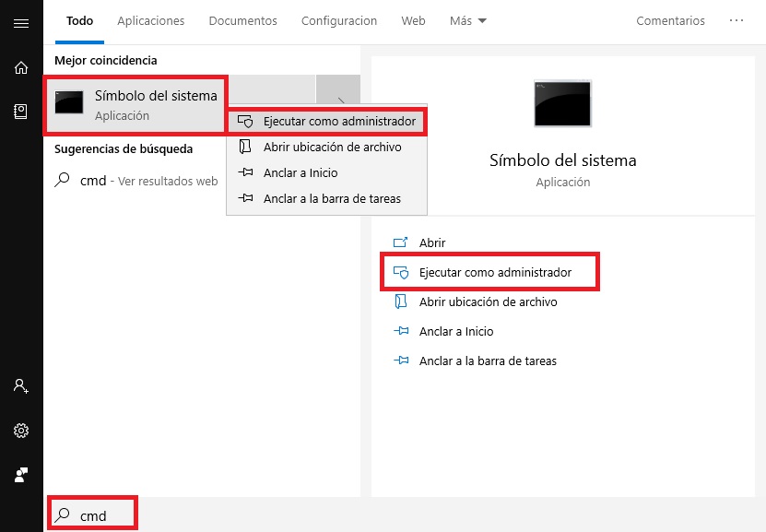
Task: Open the Settings gear icon
Action: point(20,431)
